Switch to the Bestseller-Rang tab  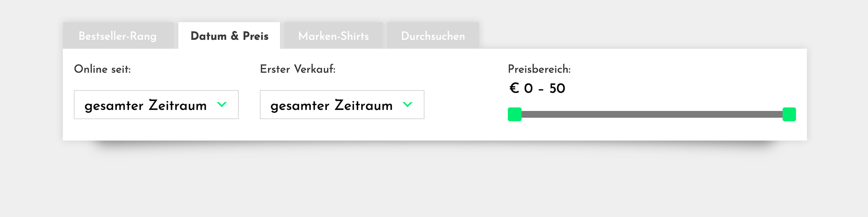click(118, 36)
